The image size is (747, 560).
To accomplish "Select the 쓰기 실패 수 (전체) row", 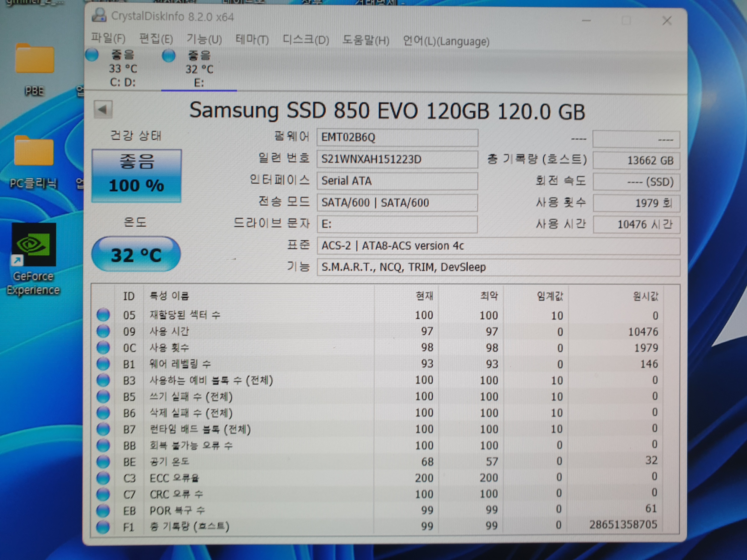I will [x=385, y=396].
